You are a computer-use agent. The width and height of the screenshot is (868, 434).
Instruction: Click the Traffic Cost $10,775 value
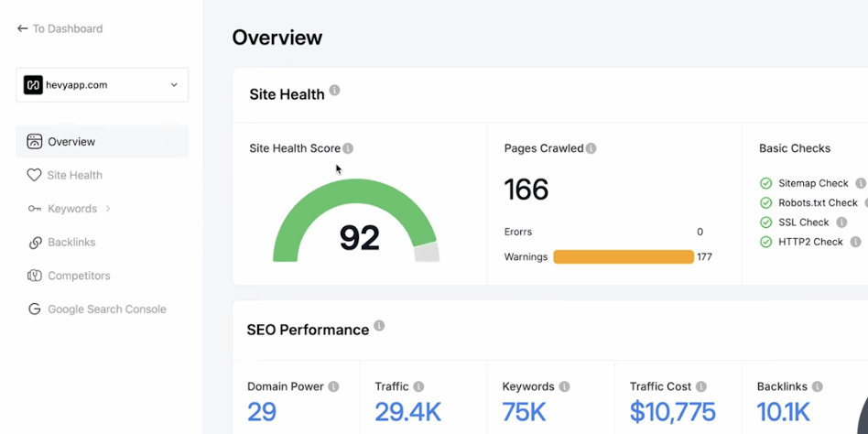(x=672, y=412)
